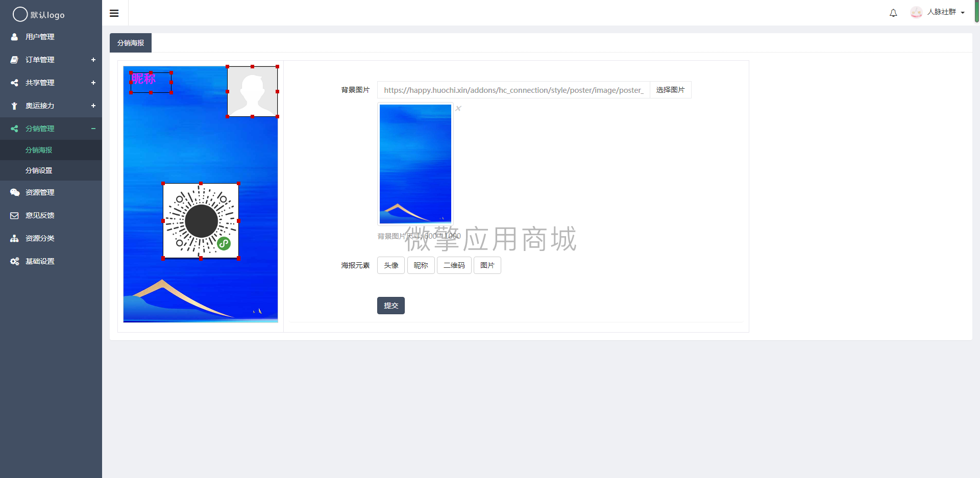
Task: Open the 人脉社群 account dropdown
Action: (x=946, y=12)
